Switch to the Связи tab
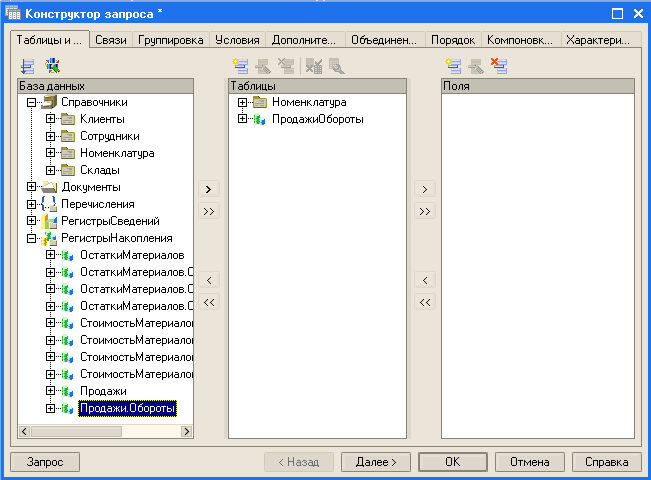The image size is (651, 480). (x=110, y=40)
